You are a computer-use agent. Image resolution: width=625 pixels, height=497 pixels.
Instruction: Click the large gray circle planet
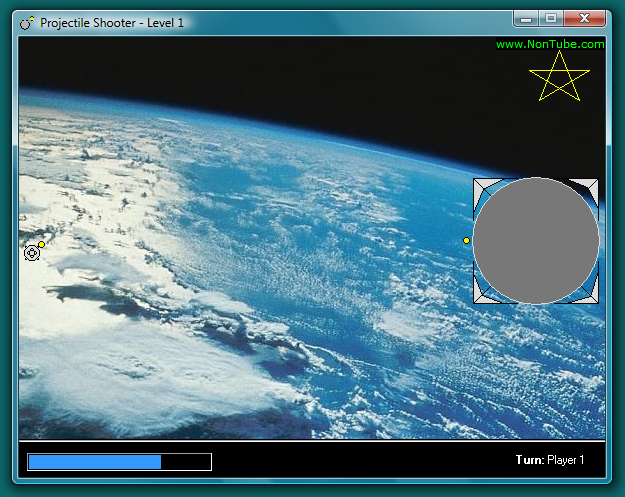pos(536,241)
